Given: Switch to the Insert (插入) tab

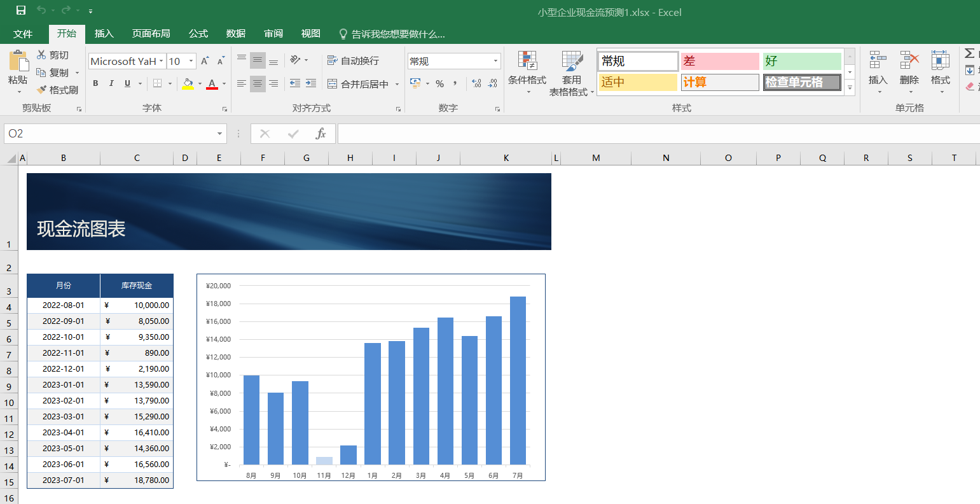Looking at the screenshot, I should click(x=104, y=34).
